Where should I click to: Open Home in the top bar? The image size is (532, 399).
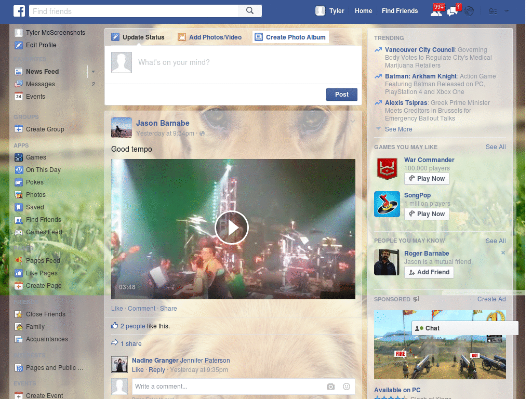[363, 11]
